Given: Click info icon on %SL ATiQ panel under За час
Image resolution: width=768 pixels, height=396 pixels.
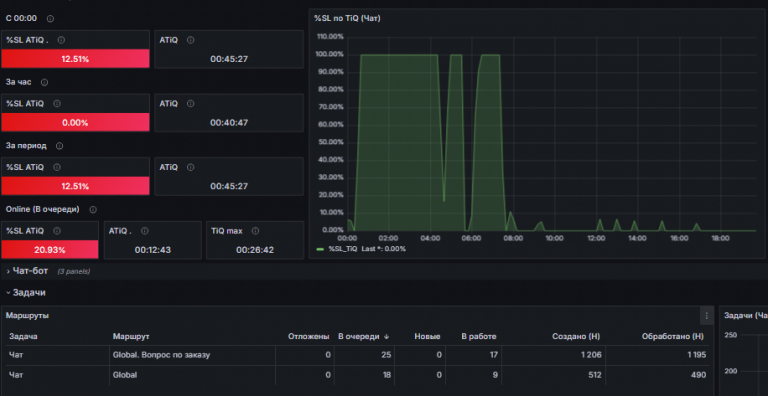Looking at the screenshot, I should 57,104.
